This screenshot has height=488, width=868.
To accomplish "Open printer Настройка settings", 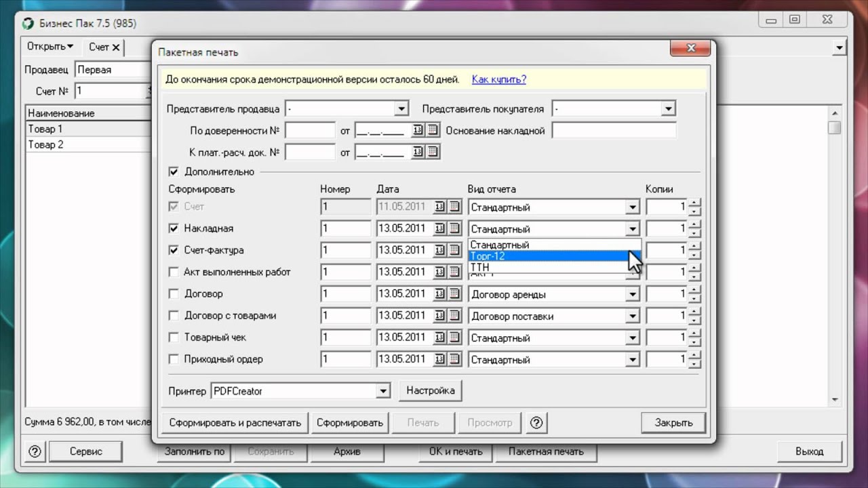I will coord(431,390).
